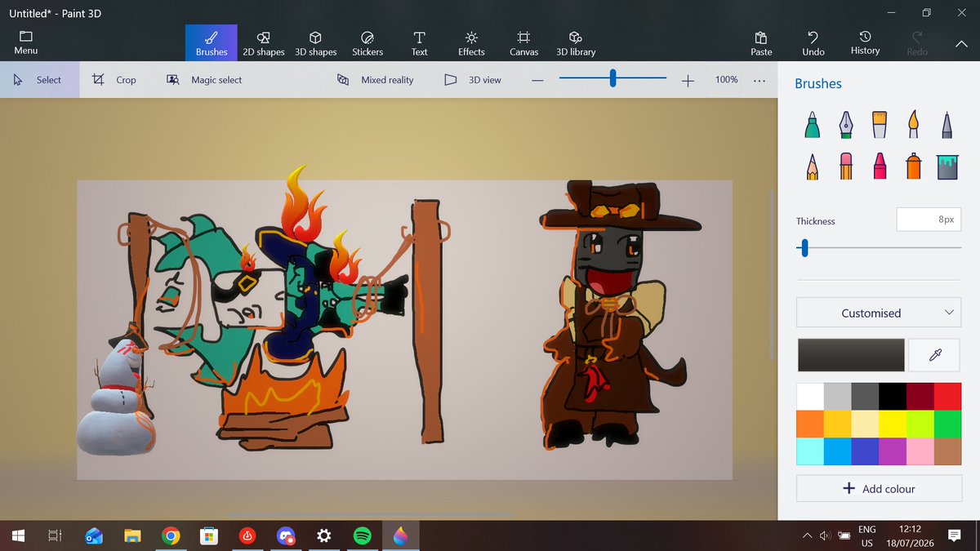Show hidden tray icons chevron
This screenshot has width=980, height=551.
click(x=807, y=535)
